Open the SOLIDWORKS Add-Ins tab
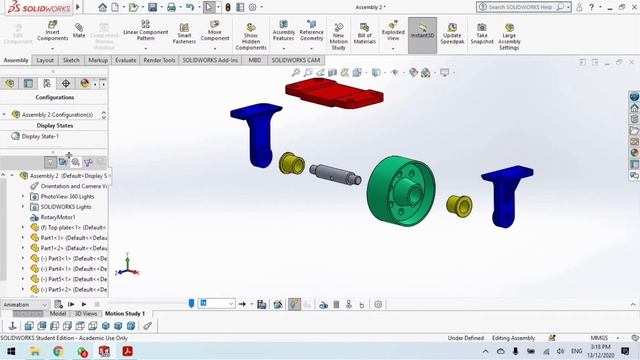This screenshot has width=640, height=360. coord(210,60)
